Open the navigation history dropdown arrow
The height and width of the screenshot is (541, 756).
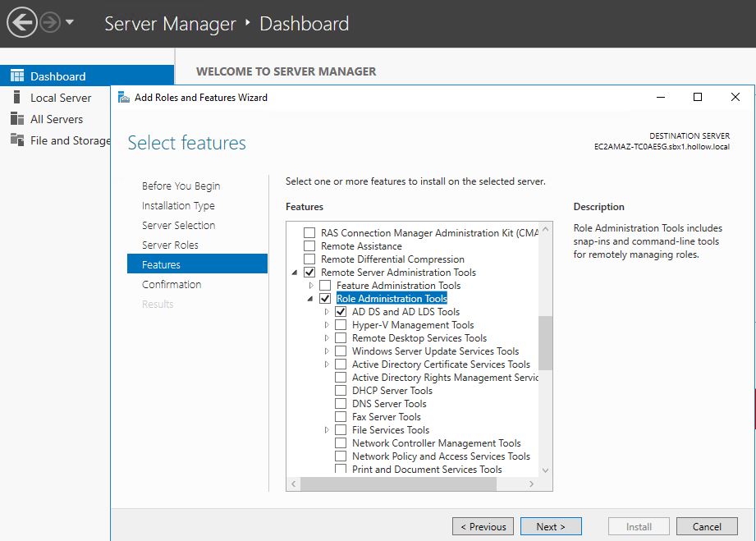point(70,23)
